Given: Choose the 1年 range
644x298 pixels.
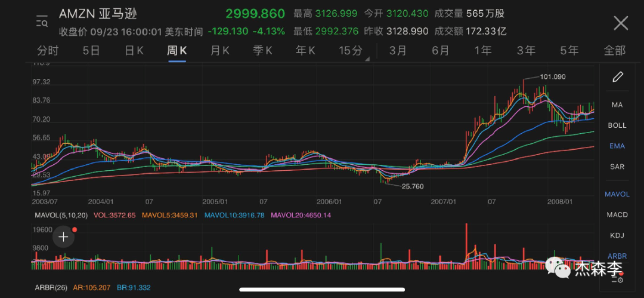Looking at the screenshot, I should [483, 51].
